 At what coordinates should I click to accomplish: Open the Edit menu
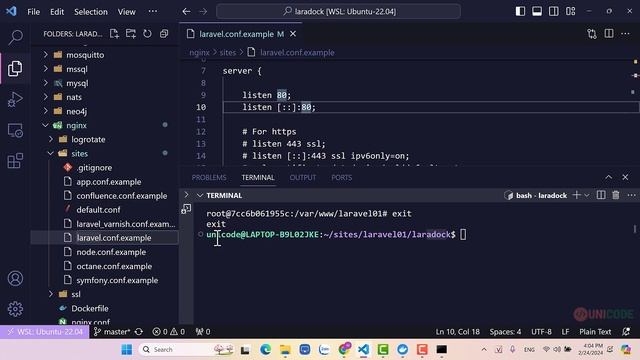57,12
